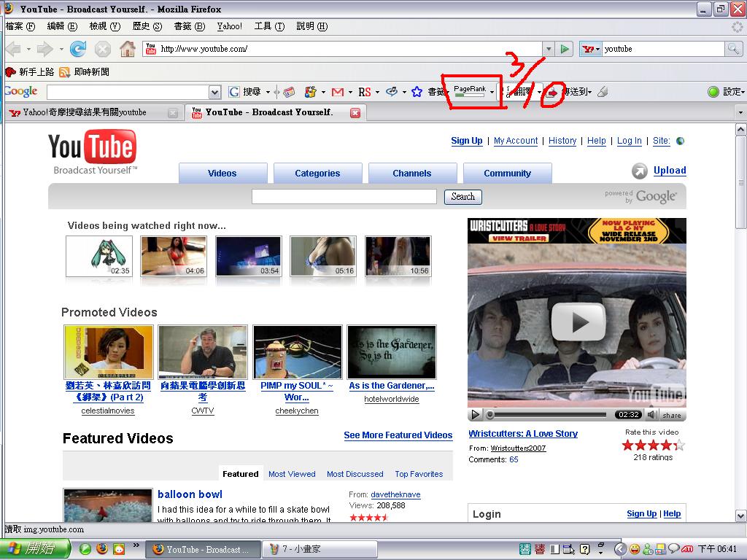
Task: Click the blue star bookmark icon
Action: point(417,92)
